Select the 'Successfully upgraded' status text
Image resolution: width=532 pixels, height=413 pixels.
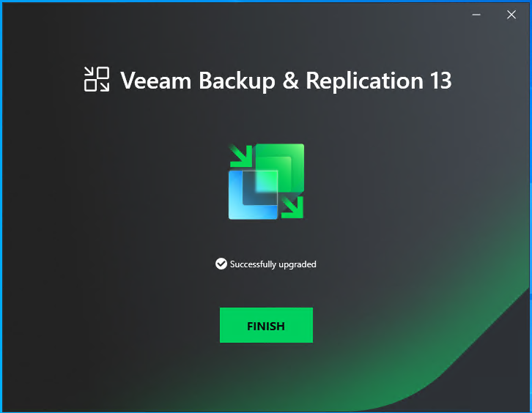[273, 264]
